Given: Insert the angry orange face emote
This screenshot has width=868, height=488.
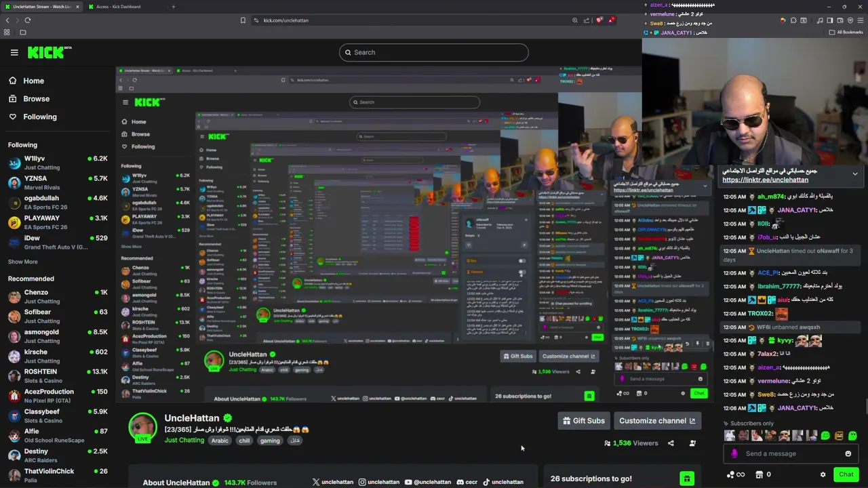Looking at the screenshot, I should pos(839,436).
